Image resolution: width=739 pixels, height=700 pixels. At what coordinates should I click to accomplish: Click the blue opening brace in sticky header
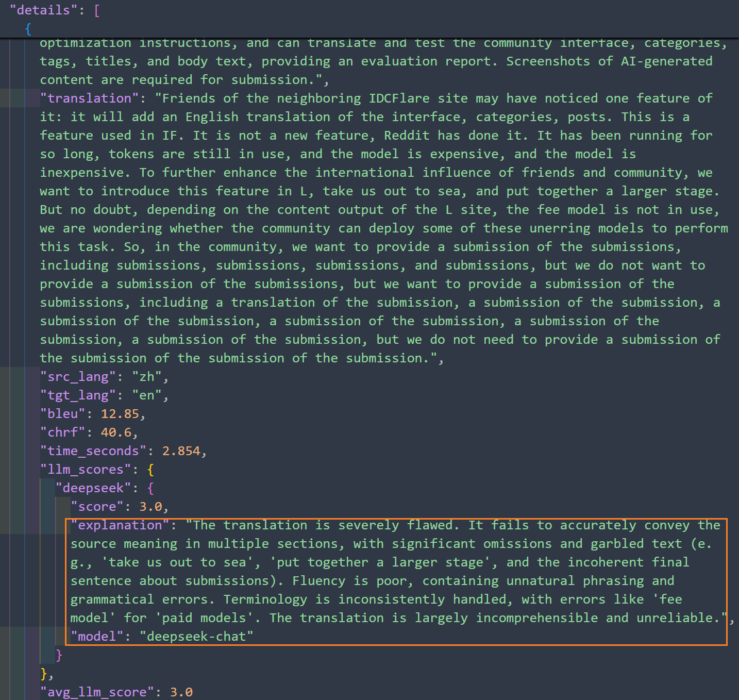tap(28, 29)
